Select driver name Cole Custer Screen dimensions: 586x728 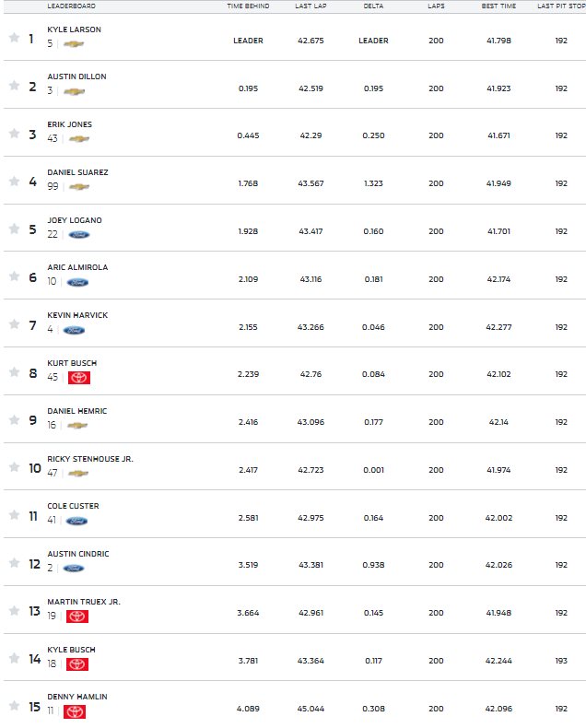tap(73, 506)
